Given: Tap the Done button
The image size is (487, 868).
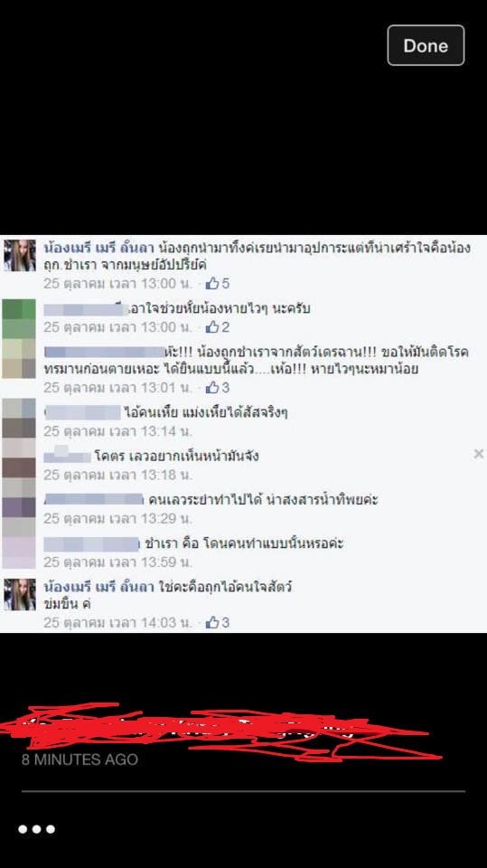Looking at the screenshot, I should click(x=426, y=45).
